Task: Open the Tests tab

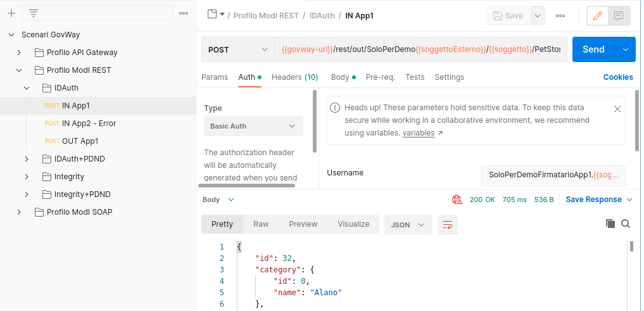Action: [415, 77]
